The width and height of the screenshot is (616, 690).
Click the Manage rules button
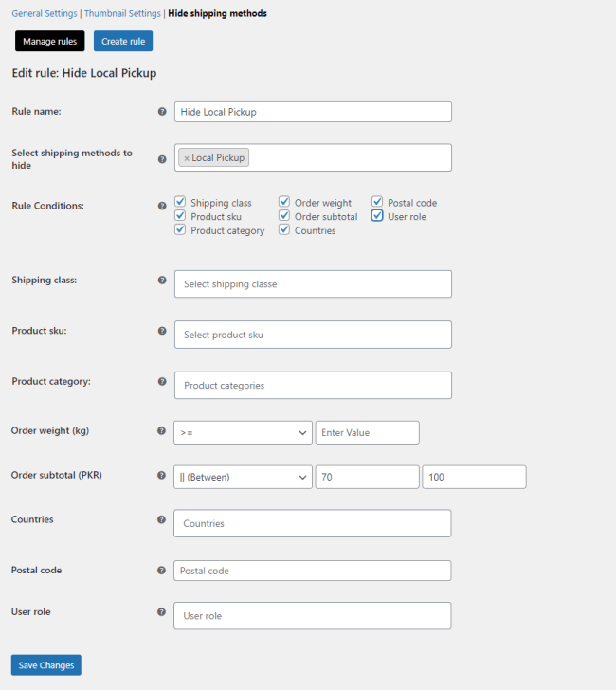49,41
